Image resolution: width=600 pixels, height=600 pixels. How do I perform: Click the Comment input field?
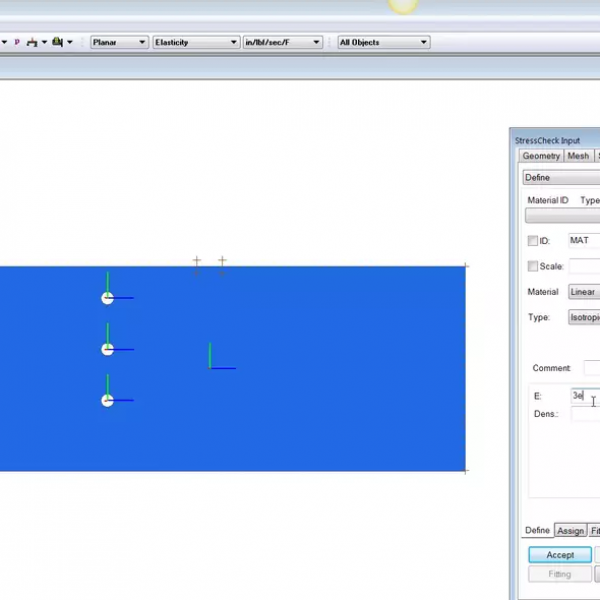pos(592,368)
